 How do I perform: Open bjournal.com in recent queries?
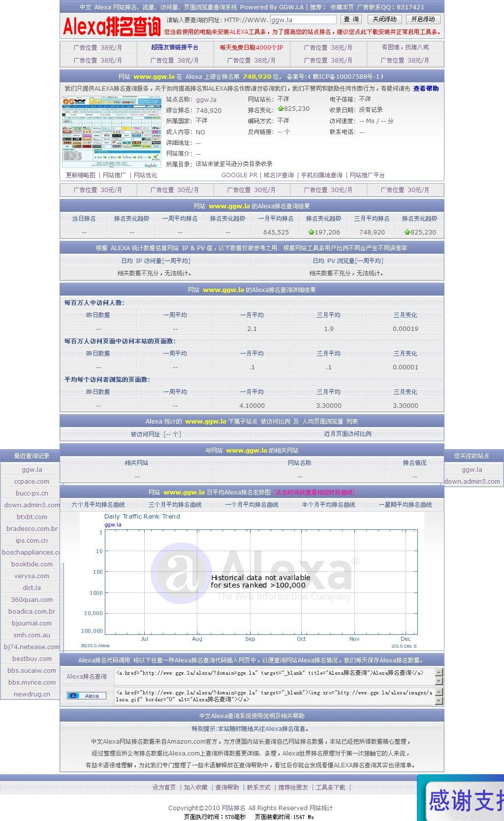[x=32, y=624]
